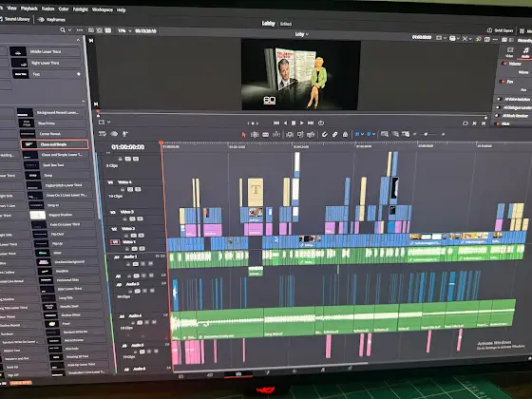Disable the Video 2 track
Viewport: 532px width, 399px height.
click(141, 236)
